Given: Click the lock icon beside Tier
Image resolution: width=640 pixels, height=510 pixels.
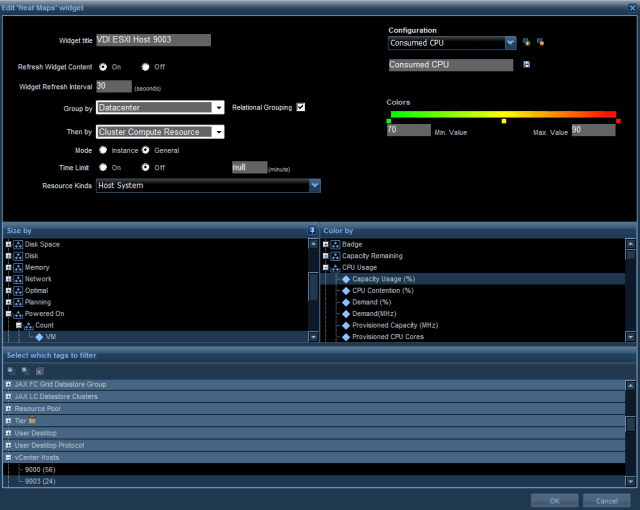Looking at the screenshot, I should [32, 421].
